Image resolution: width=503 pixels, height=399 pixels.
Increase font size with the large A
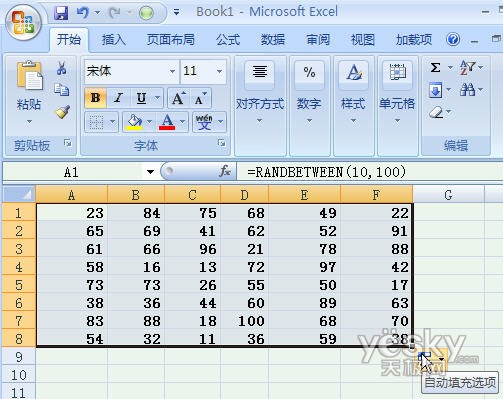coord(178,98)
